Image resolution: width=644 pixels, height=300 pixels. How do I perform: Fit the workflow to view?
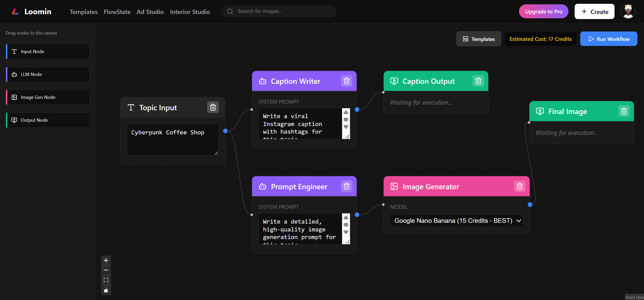(106, 280)
